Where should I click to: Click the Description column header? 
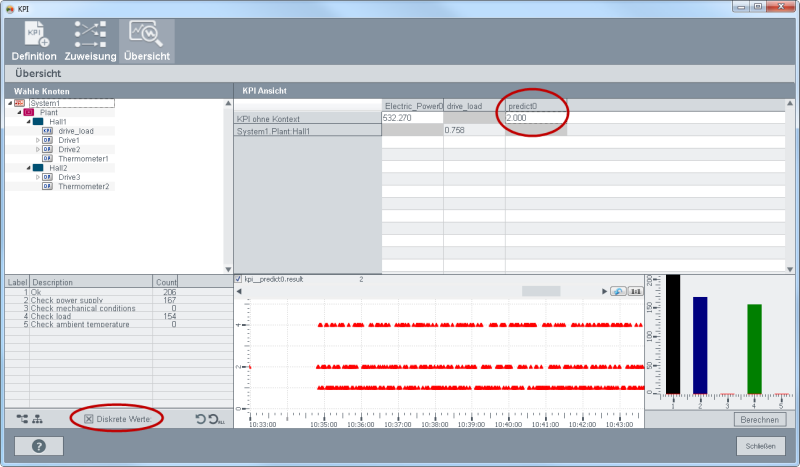coord(91,282)
